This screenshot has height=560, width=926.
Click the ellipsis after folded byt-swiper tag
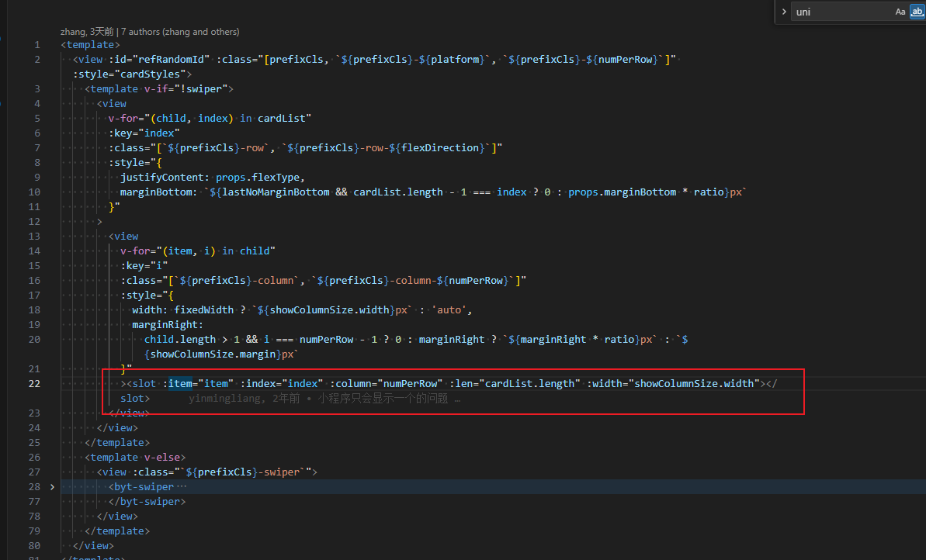(x=182, y=487)
